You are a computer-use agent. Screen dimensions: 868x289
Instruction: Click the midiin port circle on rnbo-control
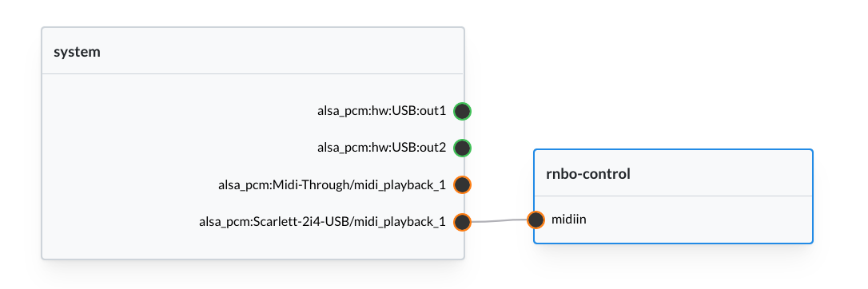536,220
